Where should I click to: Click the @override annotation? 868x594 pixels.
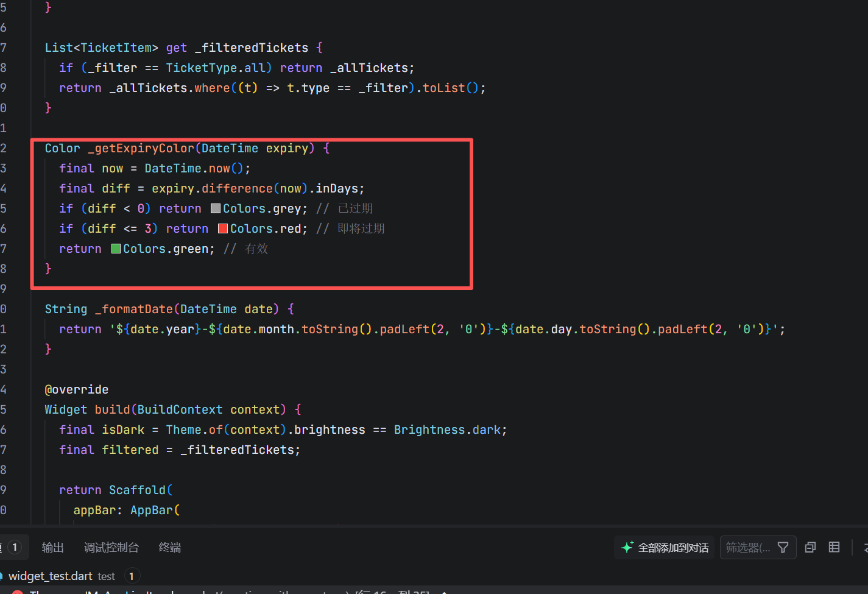tap(77, 390)
